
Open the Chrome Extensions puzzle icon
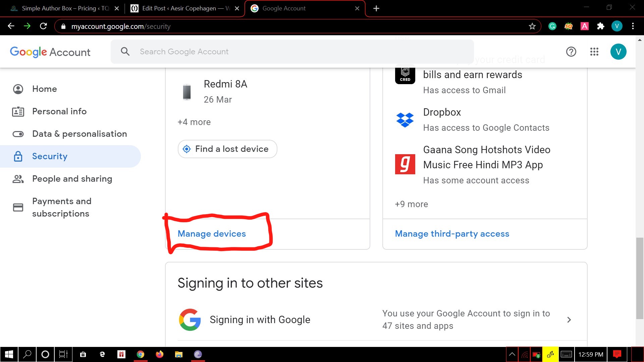coord(600,26)
